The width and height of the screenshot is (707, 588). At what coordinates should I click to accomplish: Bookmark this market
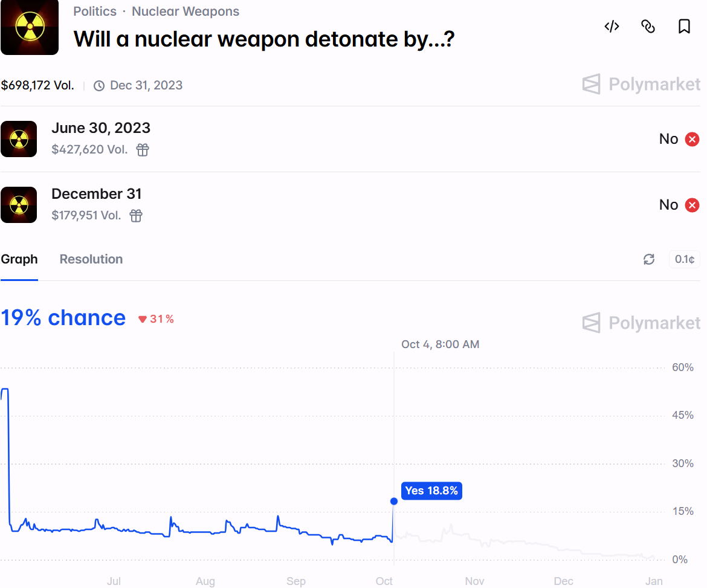[683, 26]
